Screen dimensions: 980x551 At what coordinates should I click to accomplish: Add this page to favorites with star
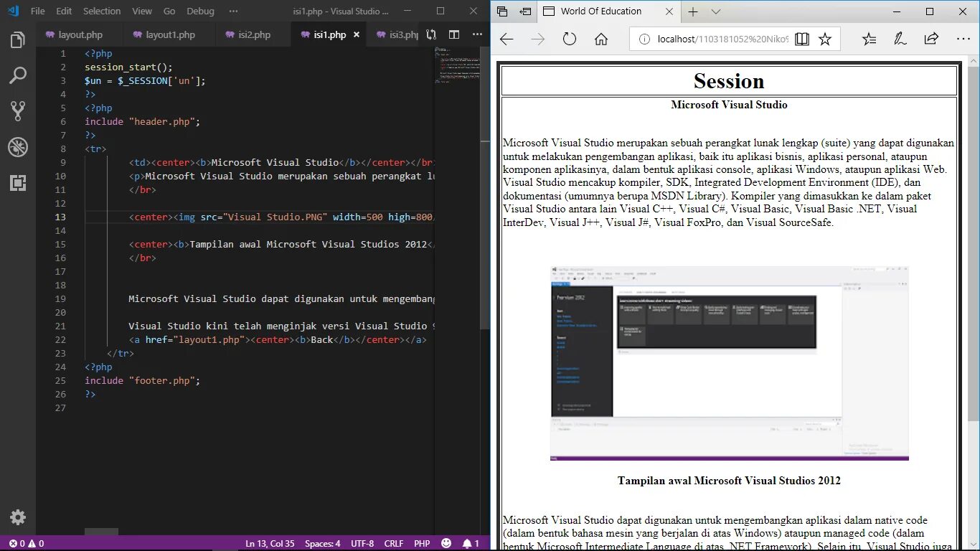(x=825, y=39)
